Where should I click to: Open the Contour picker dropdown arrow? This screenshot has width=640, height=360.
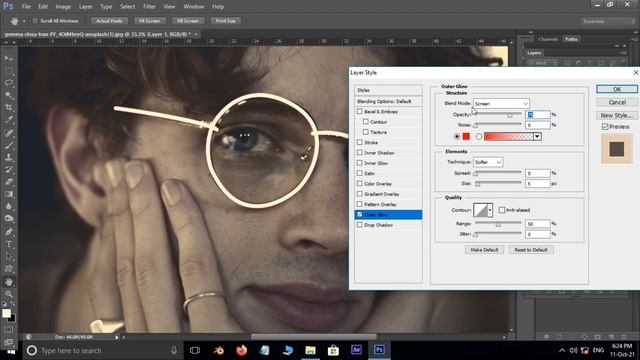click(490, 210)
